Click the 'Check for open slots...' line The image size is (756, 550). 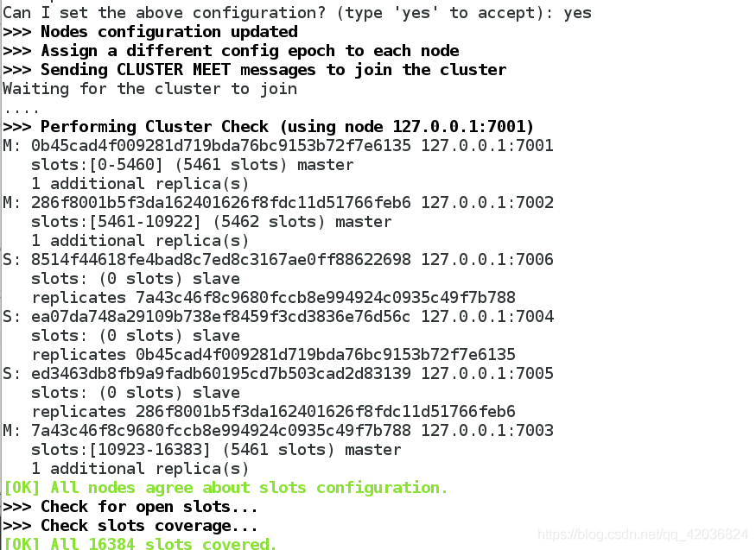pos(130,507)
